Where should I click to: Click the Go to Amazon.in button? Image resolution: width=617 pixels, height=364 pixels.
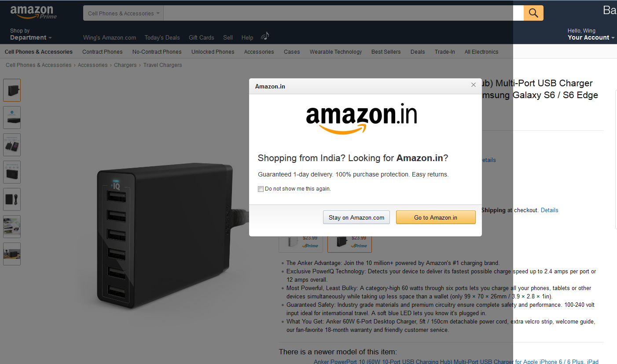pos(436,217)
